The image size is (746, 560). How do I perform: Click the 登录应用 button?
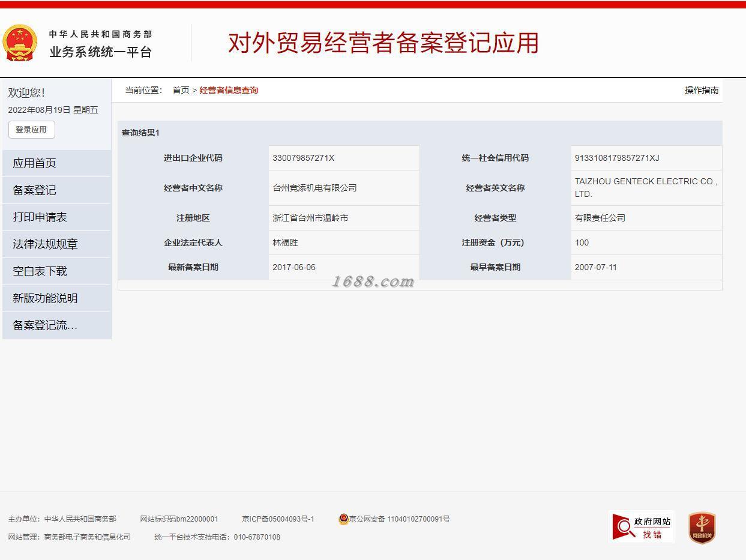pyautogui.click(x=32, y=130)
